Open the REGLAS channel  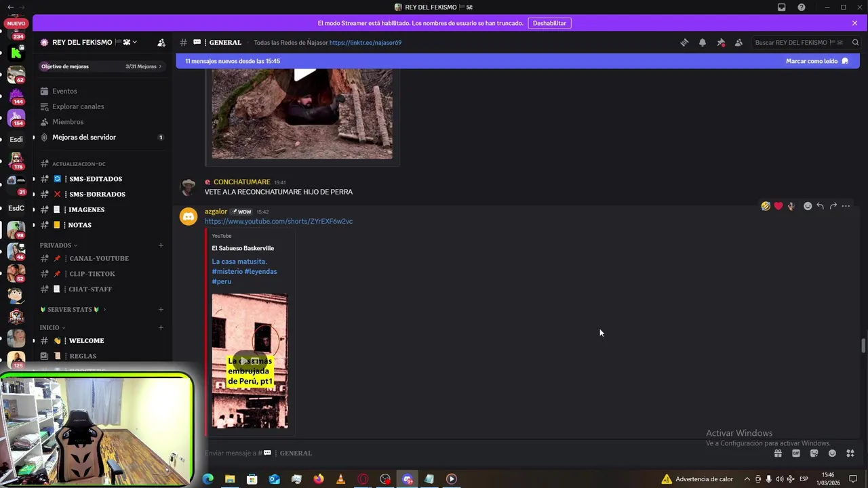pos(83,356)
